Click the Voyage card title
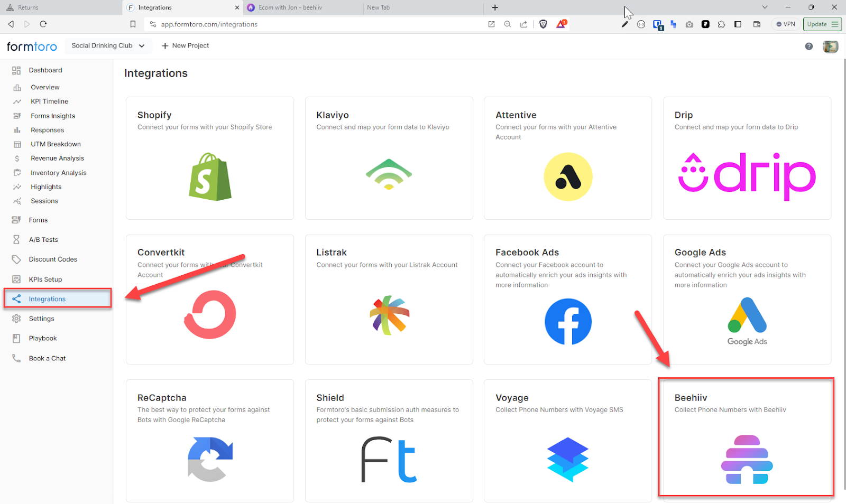The height and width of the screenshot is (504, 846). (x=512, y=398)
